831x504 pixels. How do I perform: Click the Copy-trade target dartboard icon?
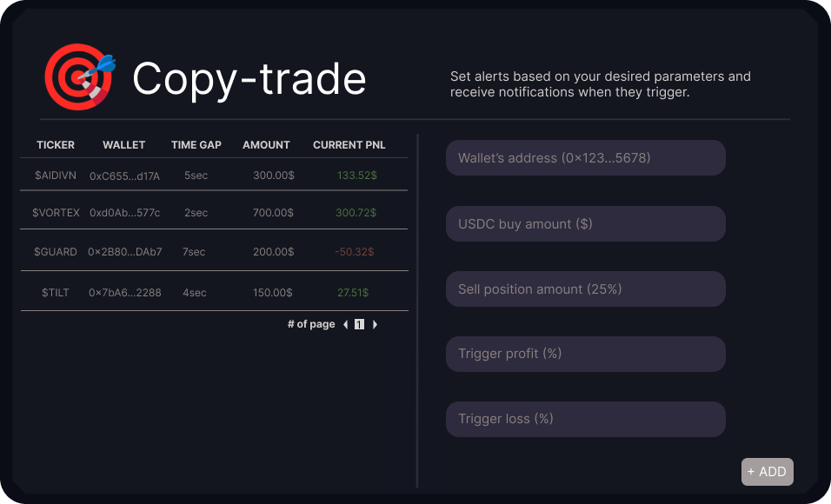(79, 76)
